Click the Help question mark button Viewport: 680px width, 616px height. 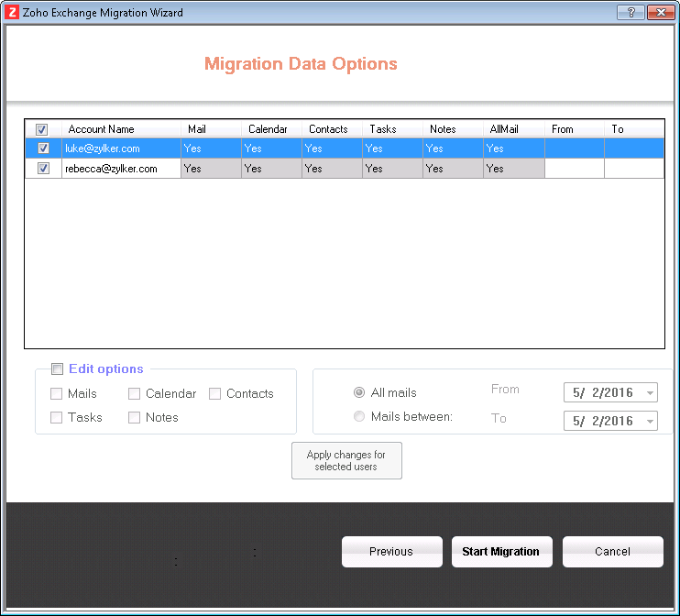(631, 13)
